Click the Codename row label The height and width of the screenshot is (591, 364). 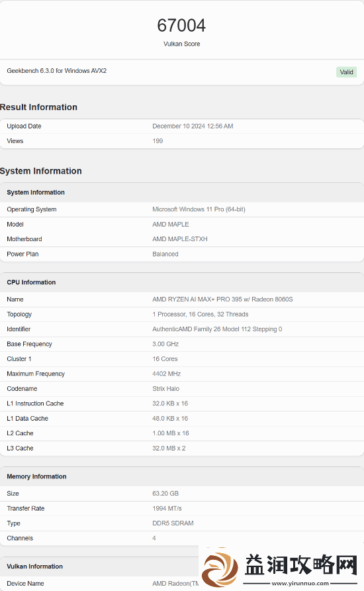click(22, 389)
